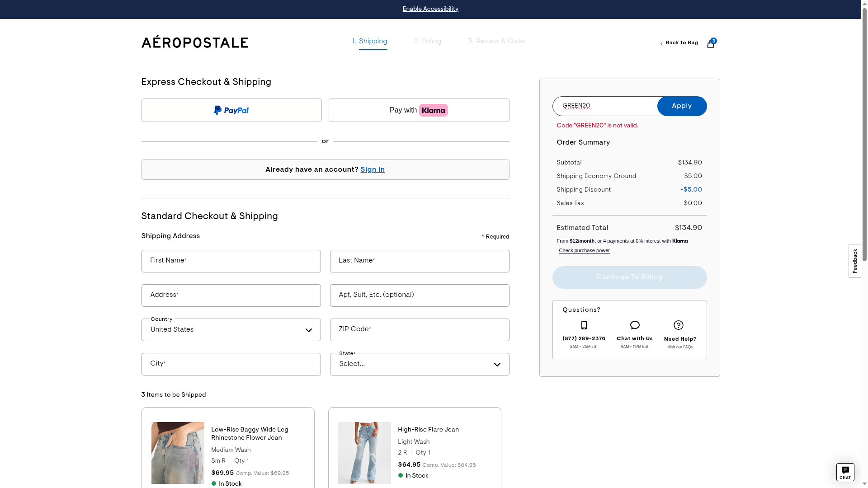868x488 pixels.
Task: Open the State select dropdown
Action: (419, 364)
